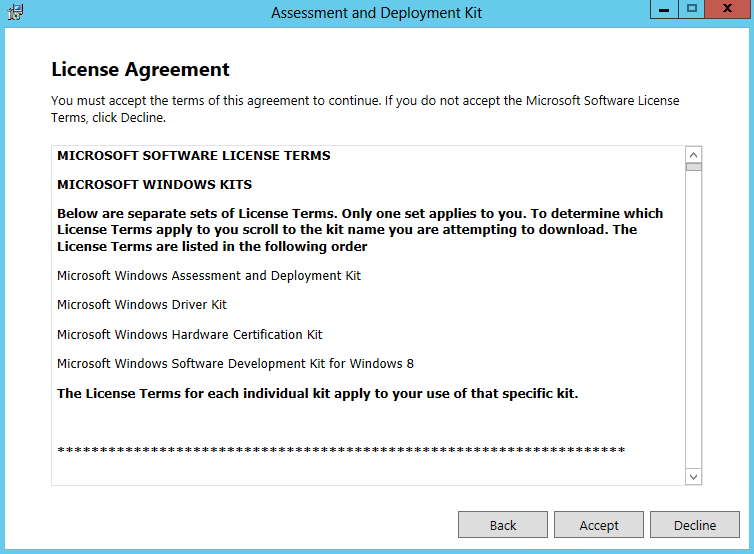
Task: Maximize the installer window
Action: pos(691,9)
